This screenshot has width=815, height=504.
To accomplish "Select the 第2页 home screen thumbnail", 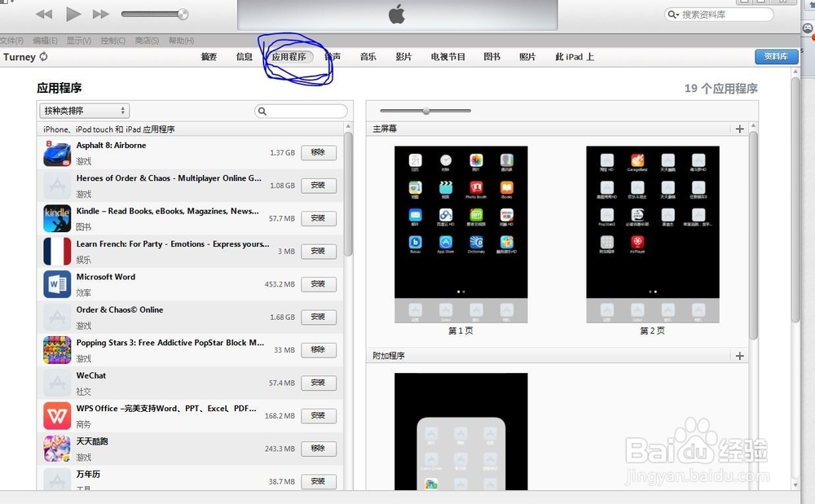I will click(x=652, y=234).
